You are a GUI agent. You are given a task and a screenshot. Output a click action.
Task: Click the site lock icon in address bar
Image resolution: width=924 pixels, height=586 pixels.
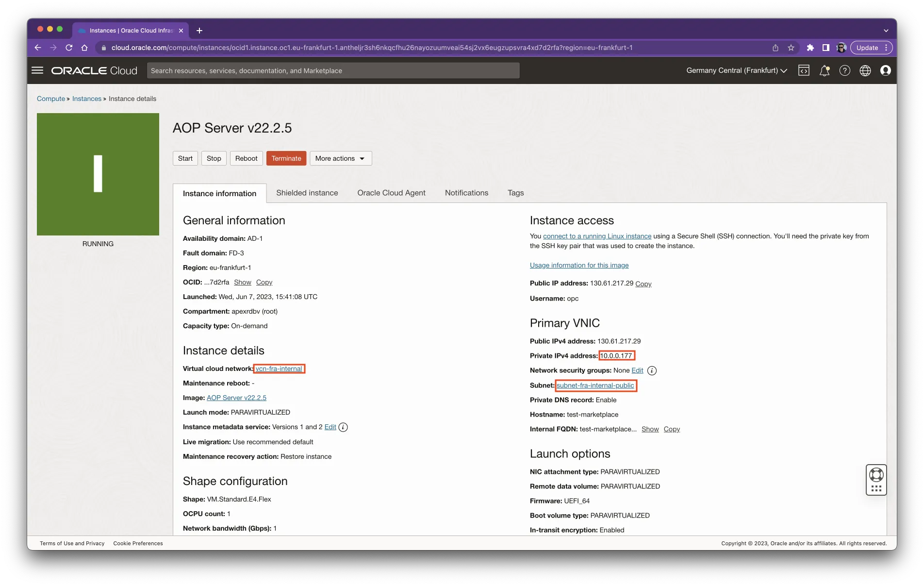(x=103, y=48)
